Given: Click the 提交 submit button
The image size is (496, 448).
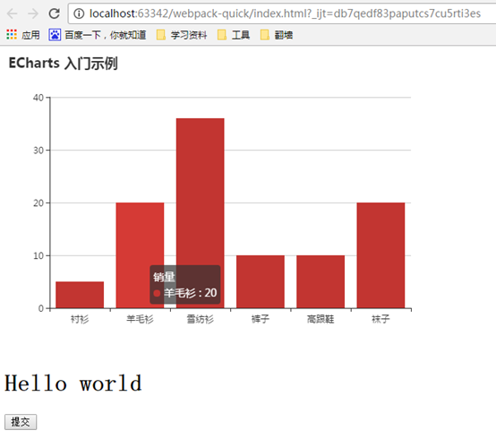Looking at the screenshot, I should click(x=21, y=422).
